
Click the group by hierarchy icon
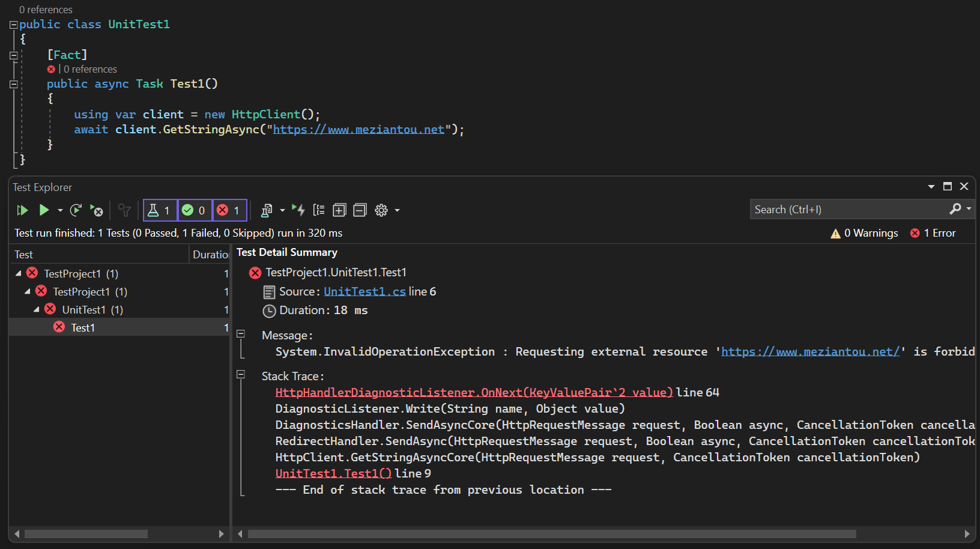319,210
